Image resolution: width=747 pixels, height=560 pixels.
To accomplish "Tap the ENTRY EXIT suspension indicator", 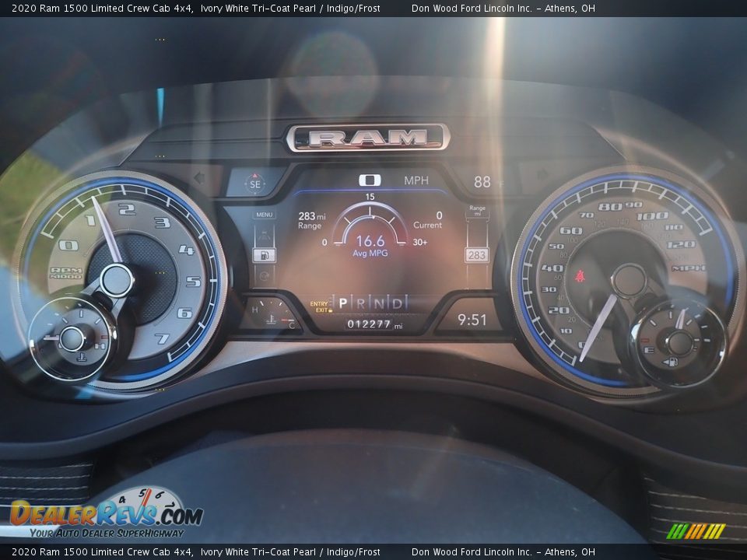I will 321,306.
